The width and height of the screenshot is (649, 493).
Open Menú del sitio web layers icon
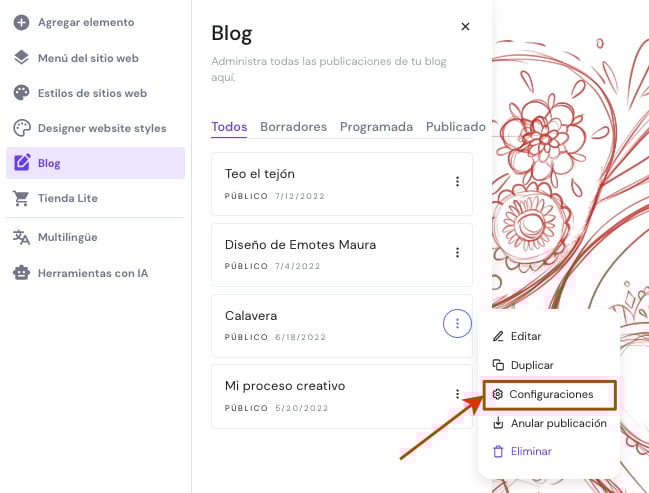click(21, 57)
